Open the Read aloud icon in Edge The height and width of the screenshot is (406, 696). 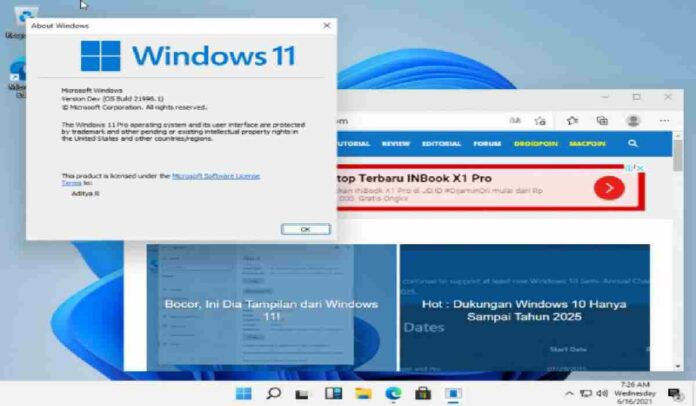pos(515,121)
